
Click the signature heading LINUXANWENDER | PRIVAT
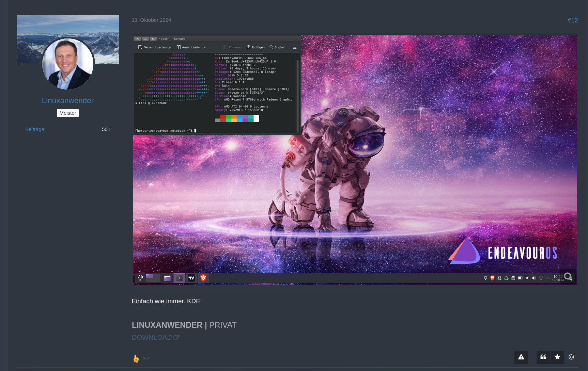(x=184, y=325)
